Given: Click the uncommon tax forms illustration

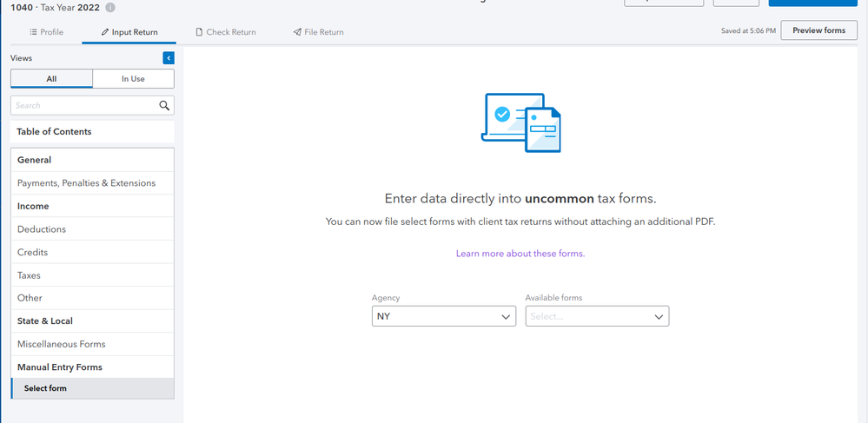Looking at the screenshot, I should point(520,122).
